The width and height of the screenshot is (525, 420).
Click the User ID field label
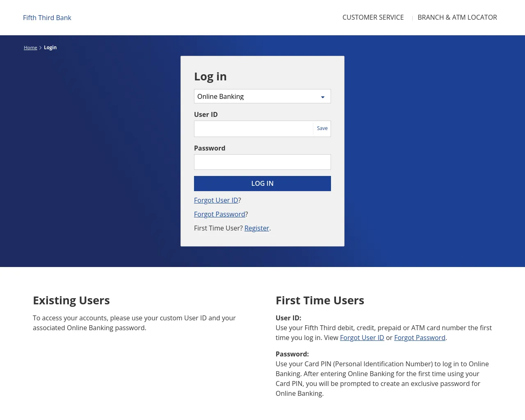pos(206,114)
